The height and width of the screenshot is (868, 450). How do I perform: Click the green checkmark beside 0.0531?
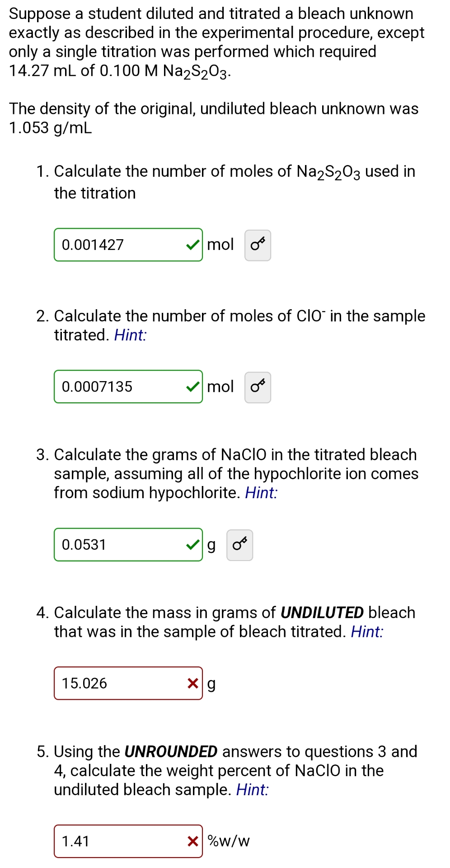pos(192,545)
